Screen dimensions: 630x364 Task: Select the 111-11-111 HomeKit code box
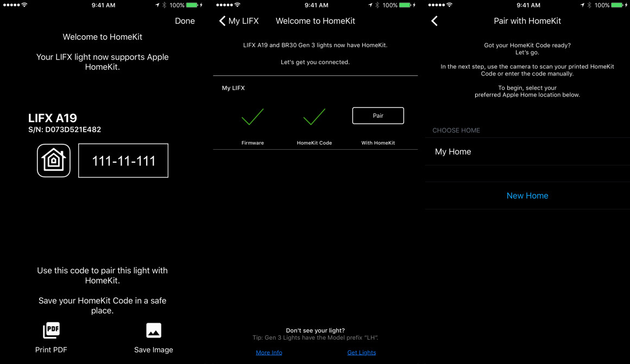pyautogui.click(x=123, y=161)
